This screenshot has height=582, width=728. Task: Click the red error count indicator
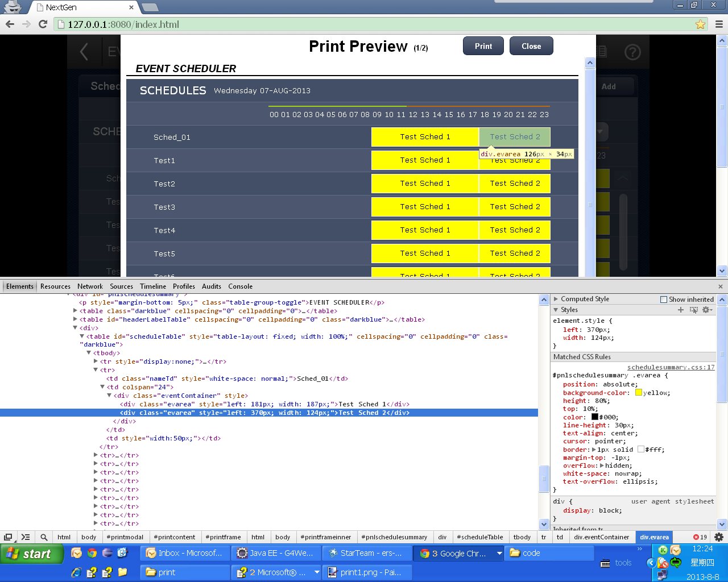[700, 537]
